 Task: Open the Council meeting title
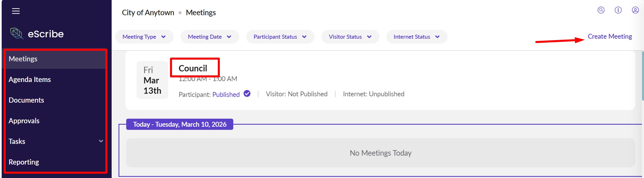point(193,68)
